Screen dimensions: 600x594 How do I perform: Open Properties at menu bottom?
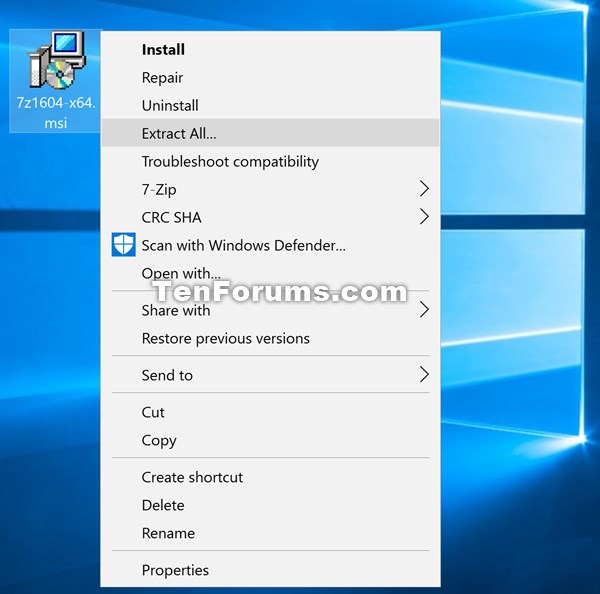[270, 570]
